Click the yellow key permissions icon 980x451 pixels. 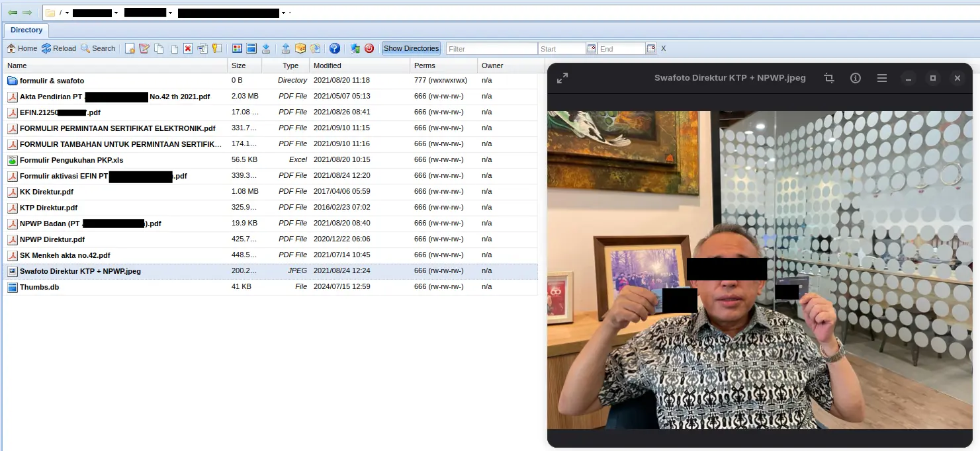[216, 48]
